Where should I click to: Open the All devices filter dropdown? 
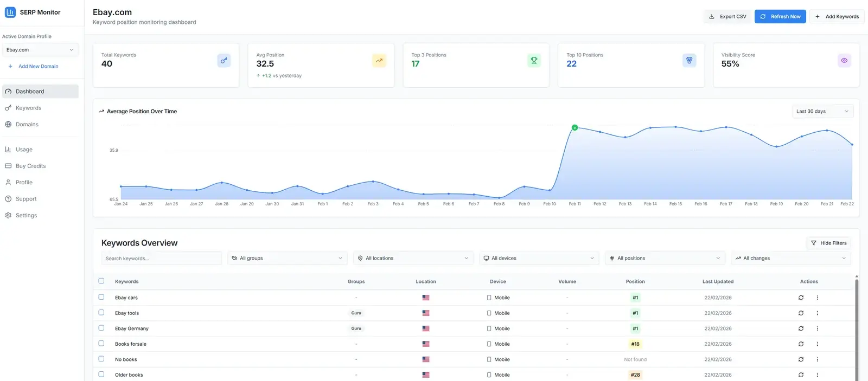(x=539, y=259)
